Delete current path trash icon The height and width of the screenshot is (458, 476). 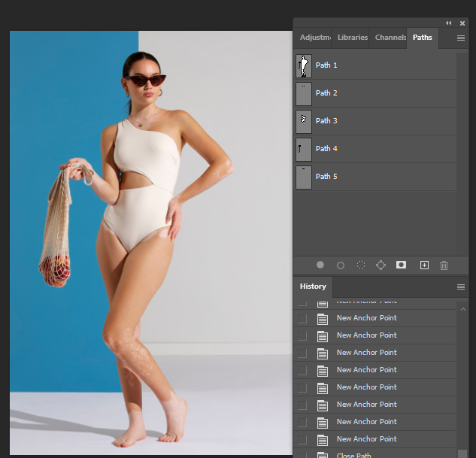coord(444,265)
